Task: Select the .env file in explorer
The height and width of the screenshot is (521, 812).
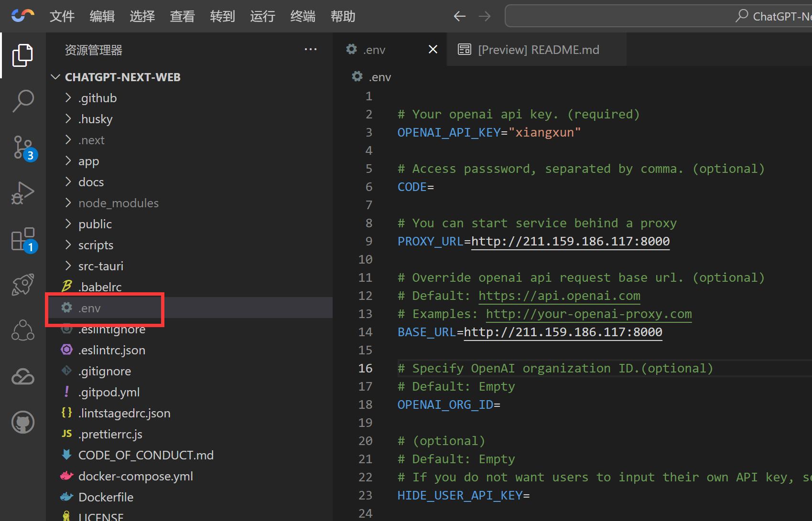Action: (189, 308)
